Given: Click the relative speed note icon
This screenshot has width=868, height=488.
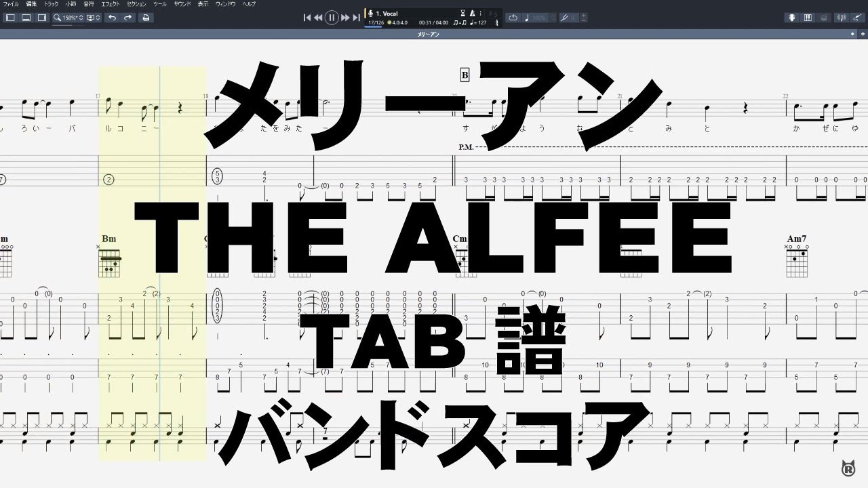Looking at the screenshot, I should coord(527,18).
